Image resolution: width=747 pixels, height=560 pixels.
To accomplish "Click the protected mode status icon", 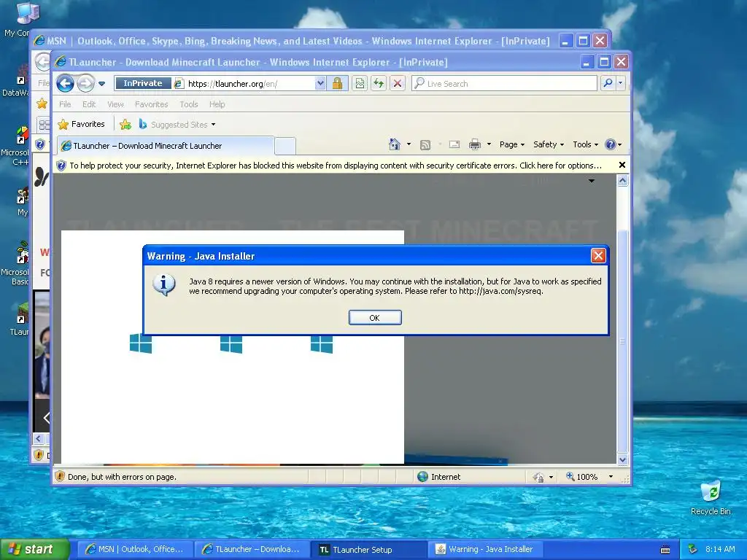I will [538, 477].
